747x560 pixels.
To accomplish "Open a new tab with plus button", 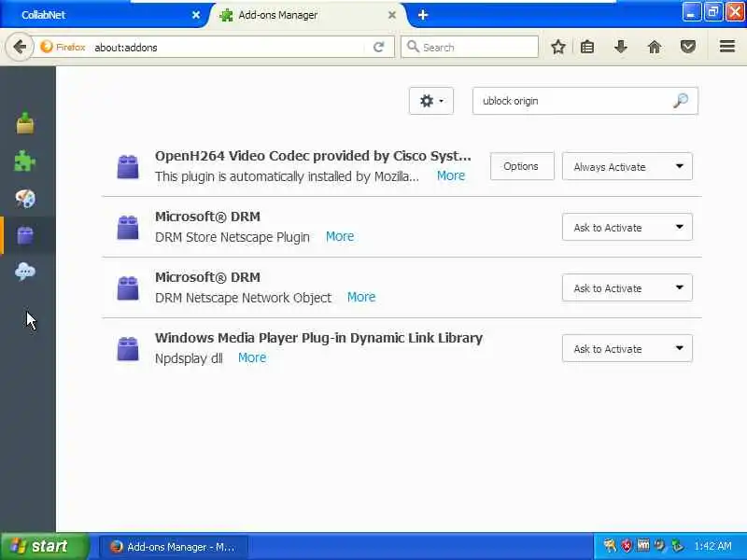I will coord(423,15).
